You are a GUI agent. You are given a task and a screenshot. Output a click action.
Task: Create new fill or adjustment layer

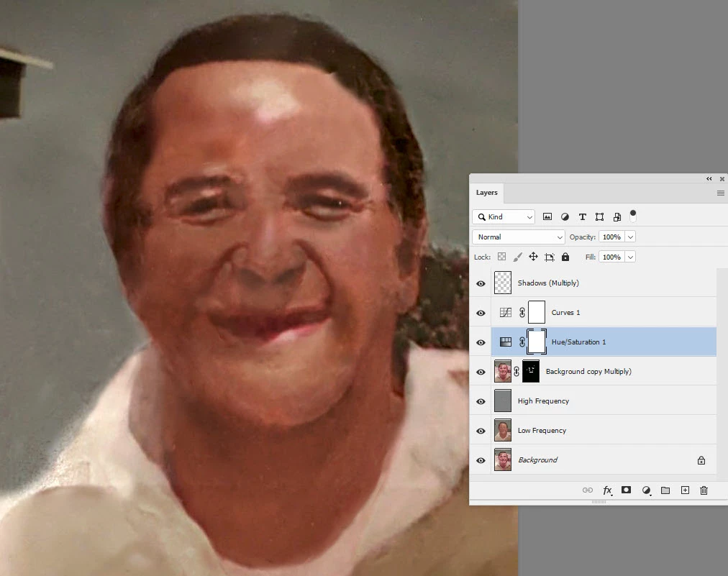click(646, 490)
